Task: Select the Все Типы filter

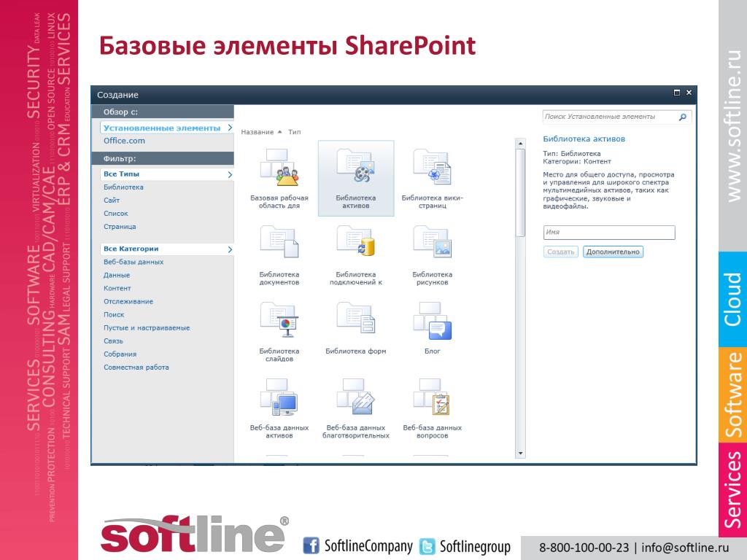Action: 166,174
